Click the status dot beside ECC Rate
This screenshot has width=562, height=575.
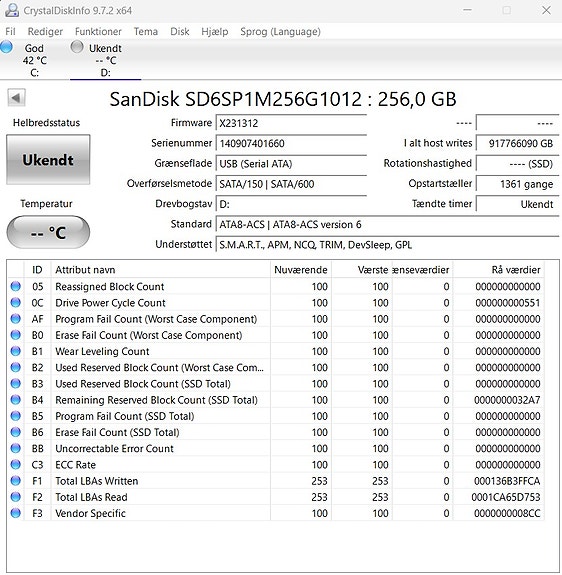[15, 464]
